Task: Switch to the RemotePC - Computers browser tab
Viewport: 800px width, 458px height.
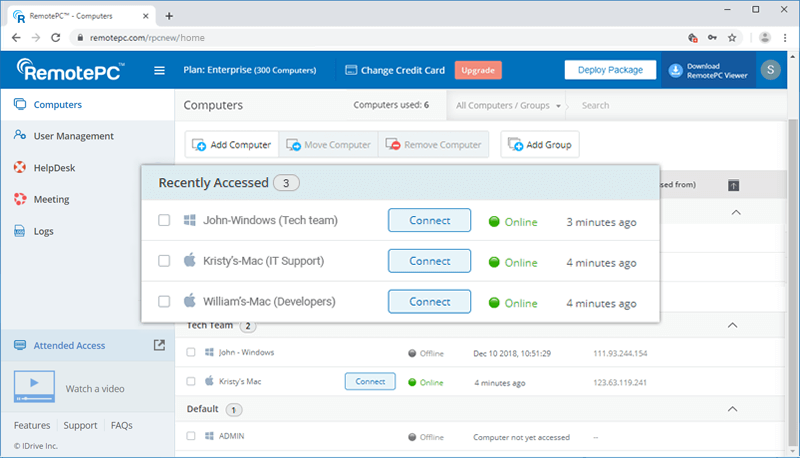Action: tap(82, 16)
